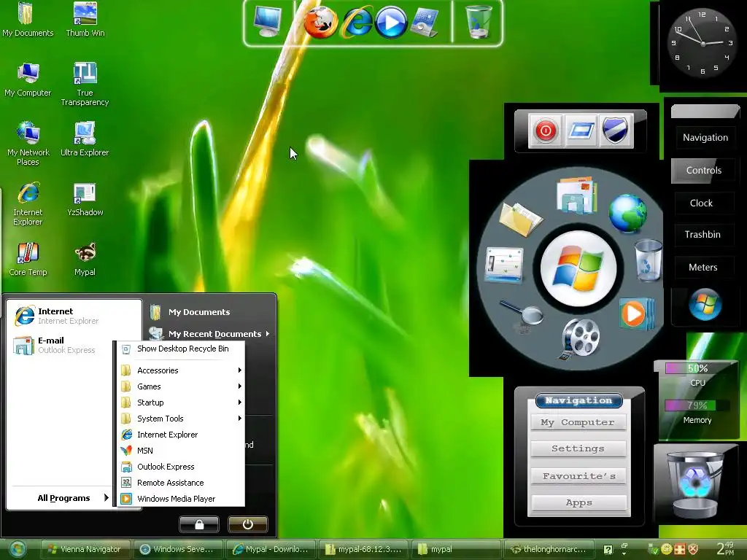Click the Apps button in the Navigation widget
Screen dimensions: 747x560
tap(578, 503)
